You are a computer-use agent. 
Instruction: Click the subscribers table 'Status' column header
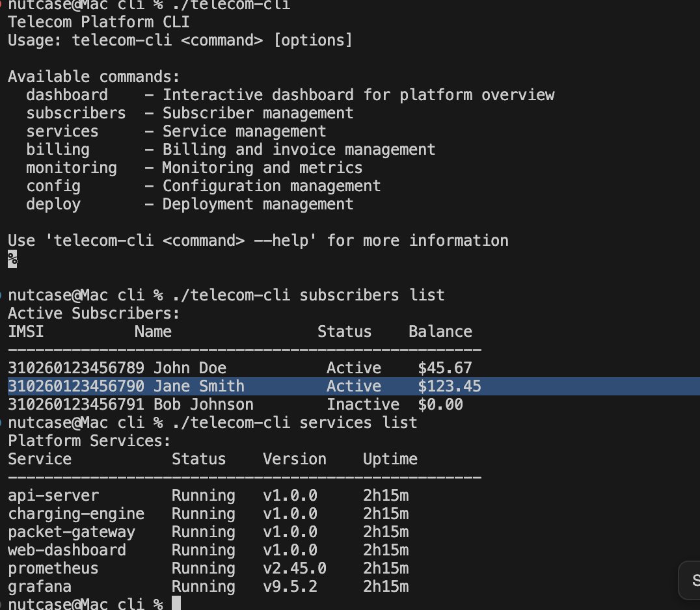(x=344, y=332)
